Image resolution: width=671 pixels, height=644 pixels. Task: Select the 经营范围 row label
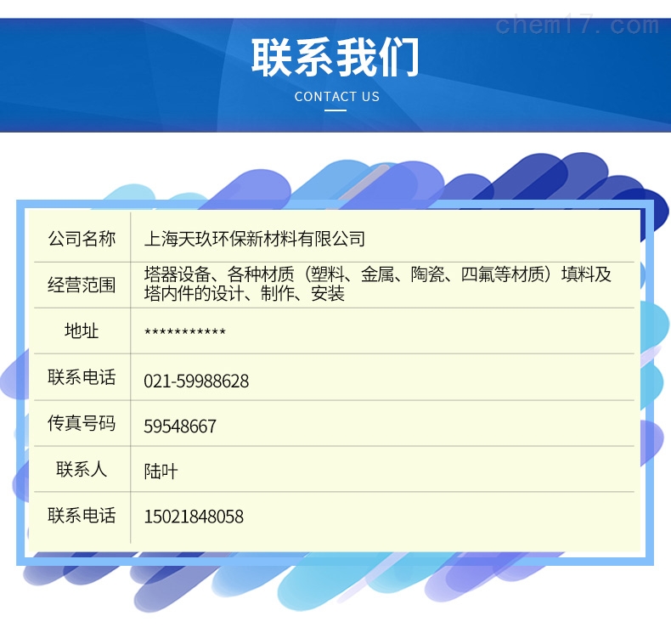point(82,285)
